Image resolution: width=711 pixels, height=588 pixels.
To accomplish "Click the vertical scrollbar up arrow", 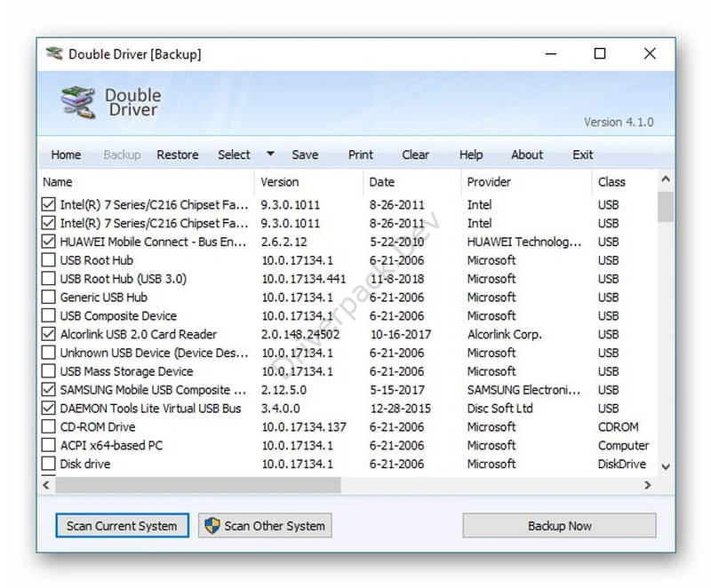I will (x=665, y=179).
